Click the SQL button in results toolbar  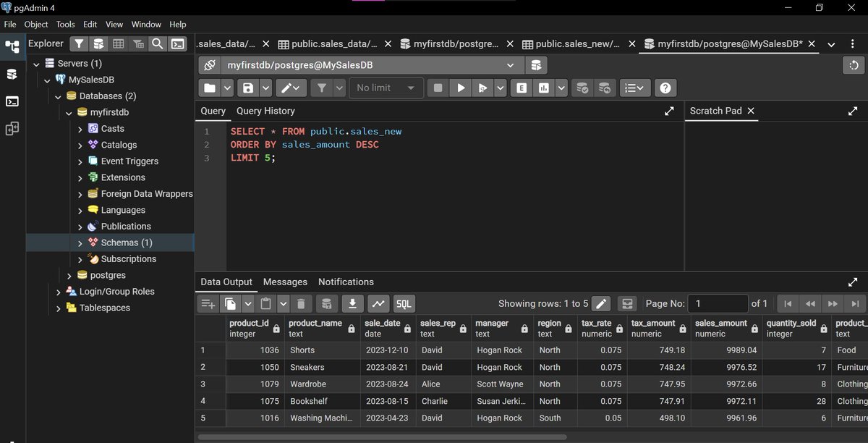(x=404, y=304)
